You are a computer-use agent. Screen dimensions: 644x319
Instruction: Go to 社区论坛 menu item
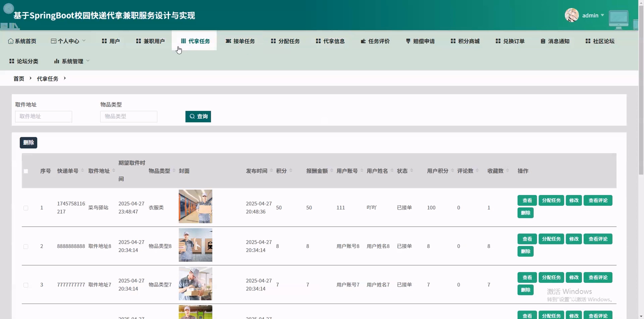(x=600, y=41)
